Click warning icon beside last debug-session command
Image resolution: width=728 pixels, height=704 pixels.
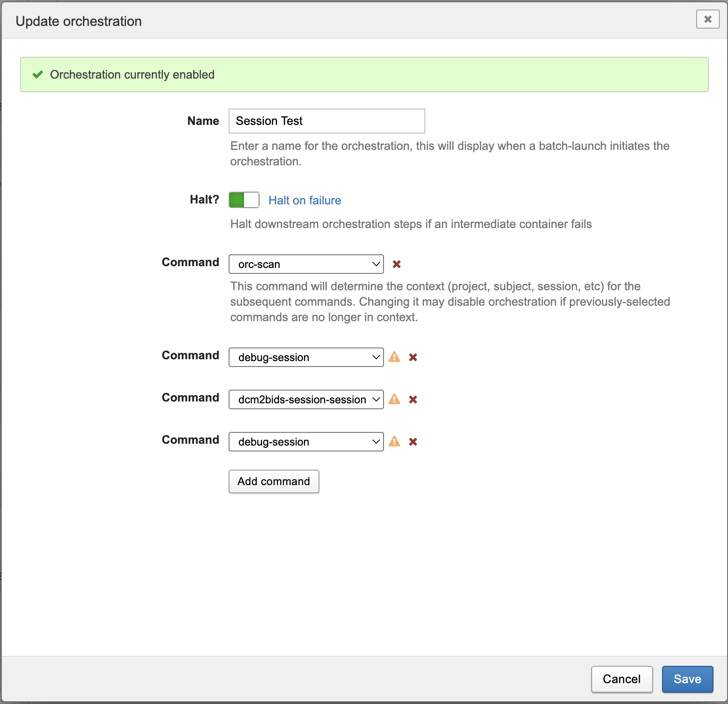[x=394, y=441]
